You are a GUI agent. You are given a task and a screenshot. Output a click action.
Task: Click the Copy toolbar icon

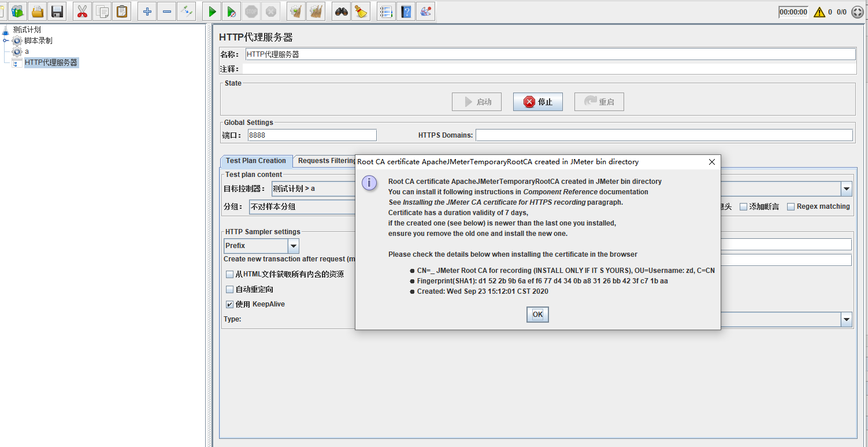click(x=102, y=11)
